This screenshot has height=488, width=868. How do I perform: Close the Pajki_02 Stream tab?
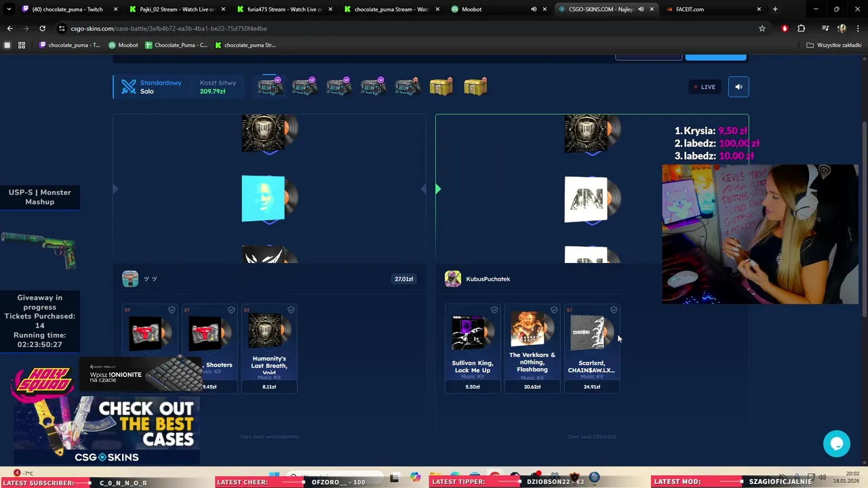pos(223,9)
